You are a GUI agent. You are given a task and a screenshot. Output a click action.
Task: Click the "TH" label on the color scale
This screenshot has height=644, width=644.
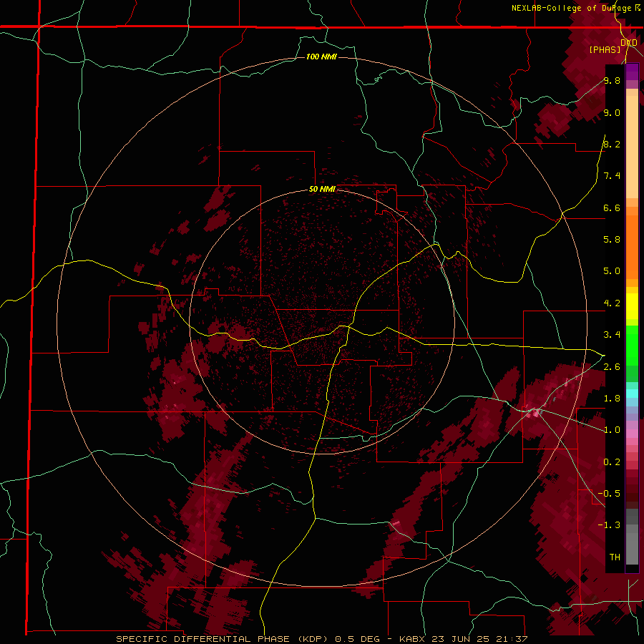coord(615,557)
